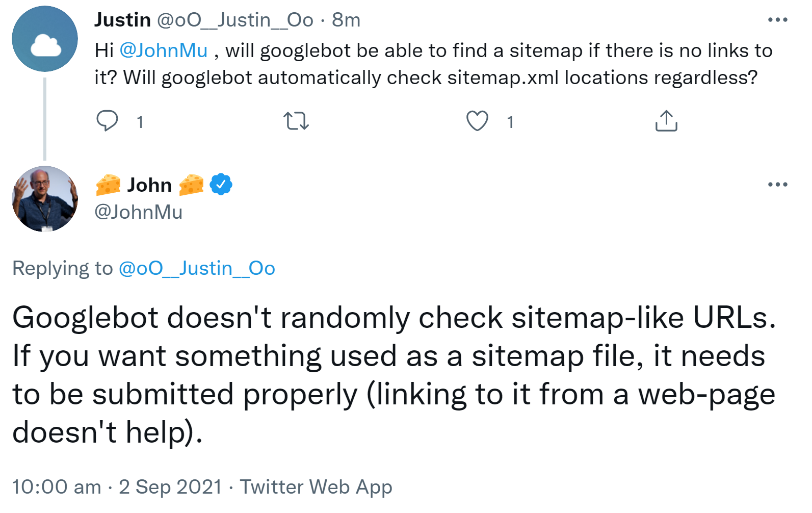Like Justin's tweet with the heart icon
Image resolution: width=812 pixels, height=513 pixels.
(477, 121)
